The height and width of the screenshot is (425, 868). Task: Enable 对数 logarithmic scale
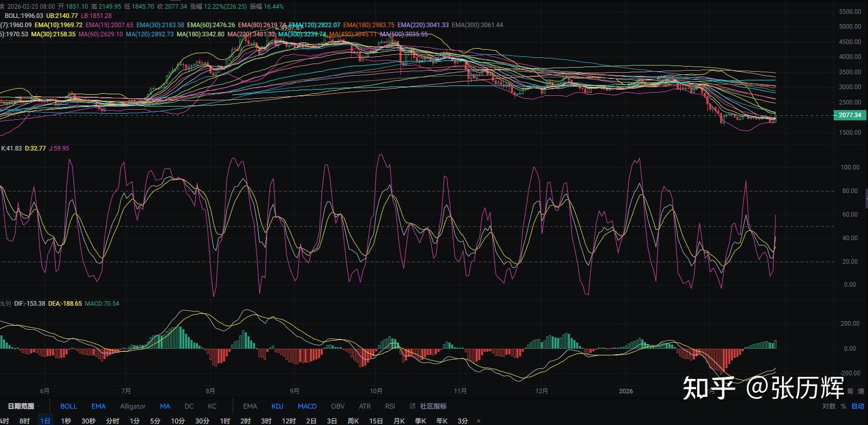coord(829,406)
